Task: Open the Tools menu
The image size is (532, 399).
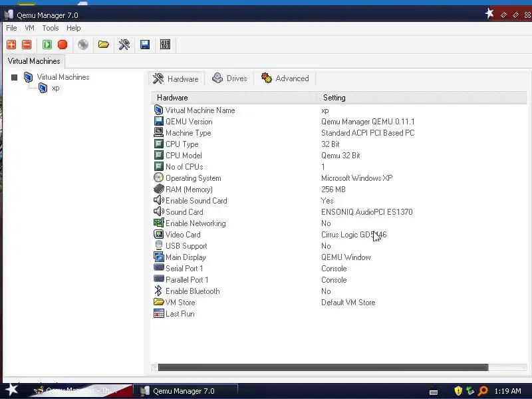Action: pos(51,28)
